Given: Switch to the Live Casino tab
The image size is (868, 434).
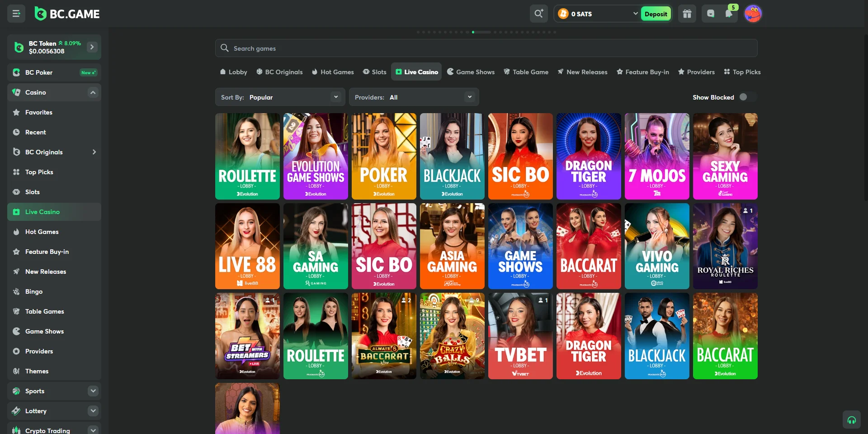Looking at the screenshot, I should coord(416,72).
